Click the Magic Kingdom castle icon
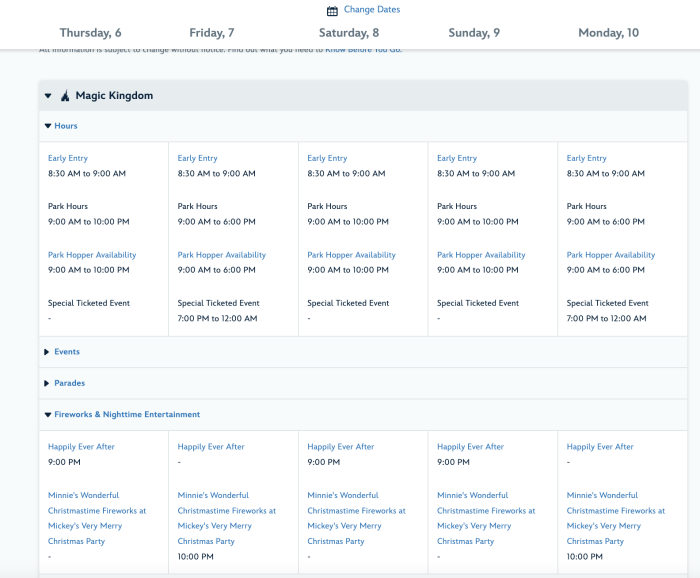 (65, 97)
